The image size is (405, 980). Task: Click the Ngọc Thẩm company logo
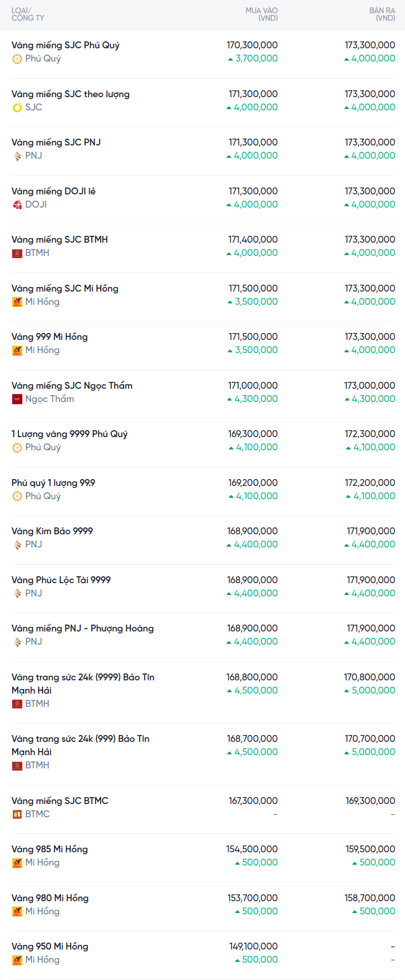[x=17, y=399]
